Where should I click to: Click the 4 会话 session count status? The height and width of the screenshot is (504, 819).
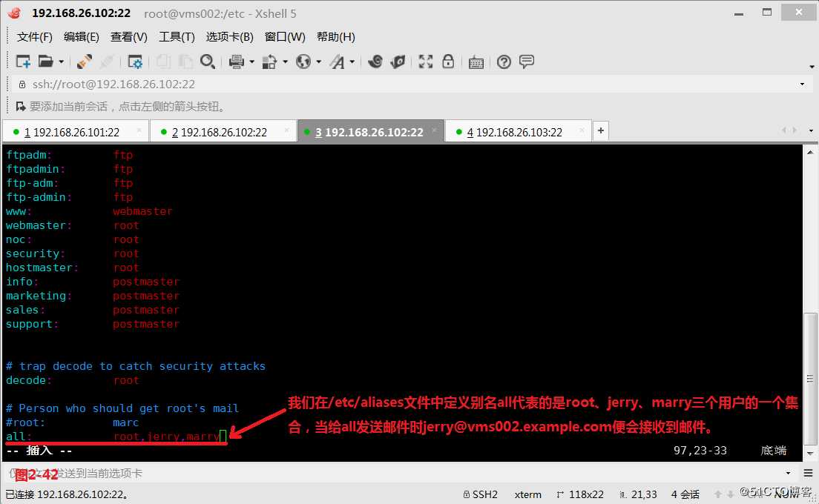pos(685,494)
